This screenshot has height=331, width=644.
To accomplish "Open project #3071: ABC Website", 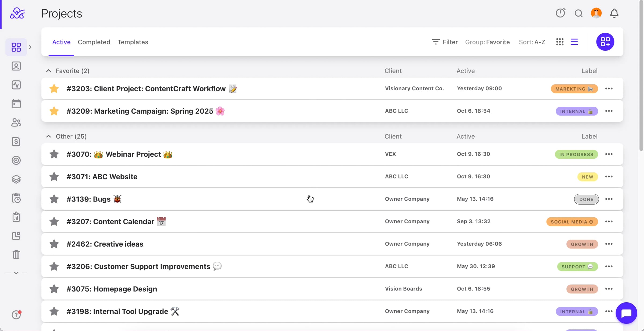I will coord(332,177).
